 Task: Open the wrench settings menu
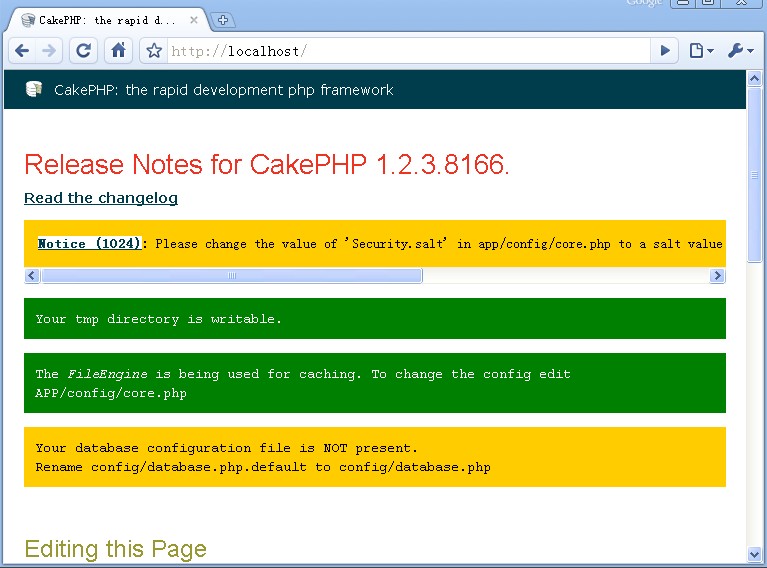coord(741,51)
